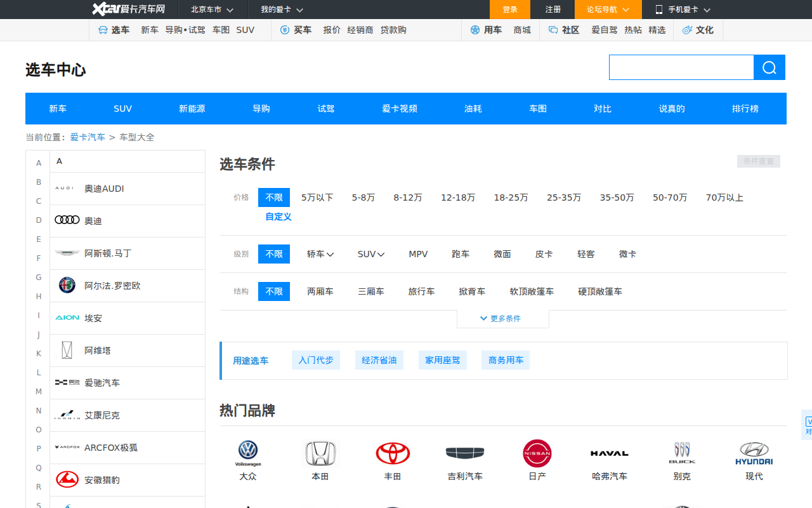Image resolution: width=812 pixels, height=508 pixels.
Task: Click the 条件重置 reset button
Action: click(x=759, y=161)
